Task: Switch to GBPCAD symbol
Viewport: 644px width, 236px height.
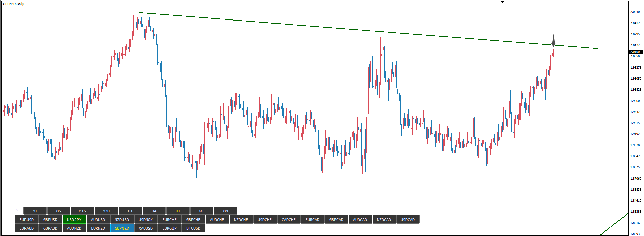Action: 337,220
